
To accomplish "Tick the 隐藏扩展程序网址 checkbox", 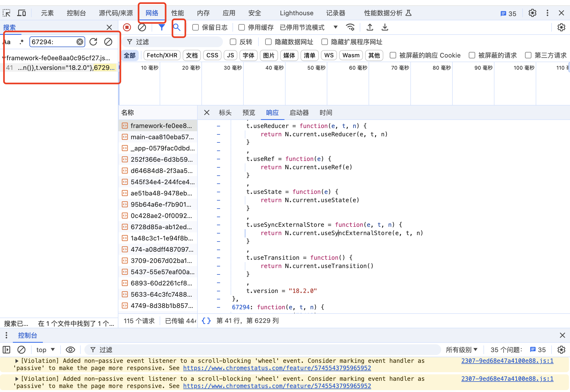I will pos(325,42).
